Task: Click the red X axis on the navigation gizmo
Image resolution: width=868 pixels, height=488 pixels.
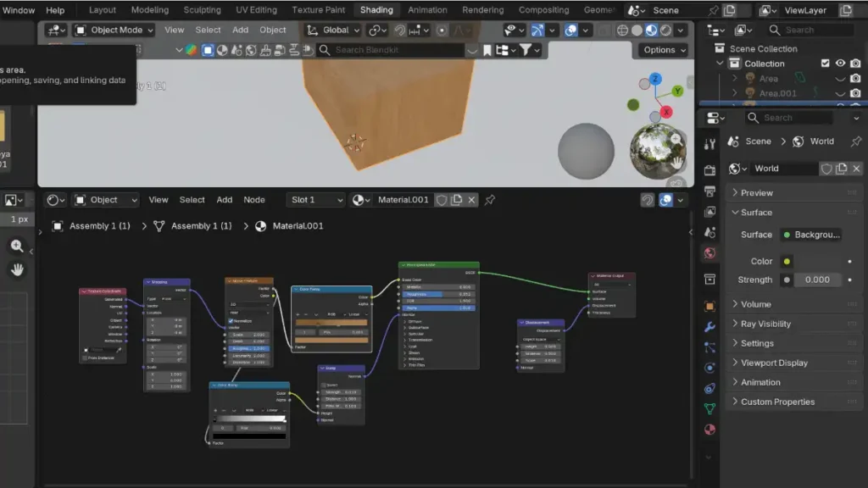Action: click(666, 112)
